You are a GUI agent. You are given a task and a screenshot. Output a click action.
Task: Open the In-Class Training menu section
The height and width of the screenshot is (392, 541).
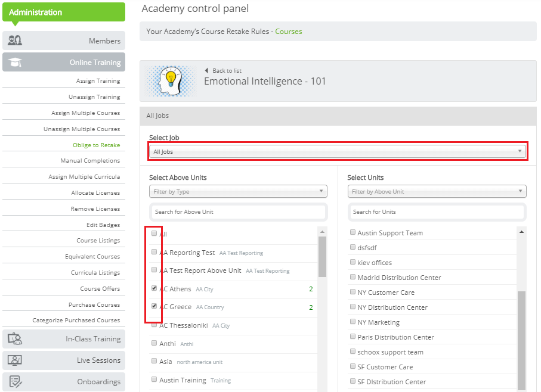point(64,338)
